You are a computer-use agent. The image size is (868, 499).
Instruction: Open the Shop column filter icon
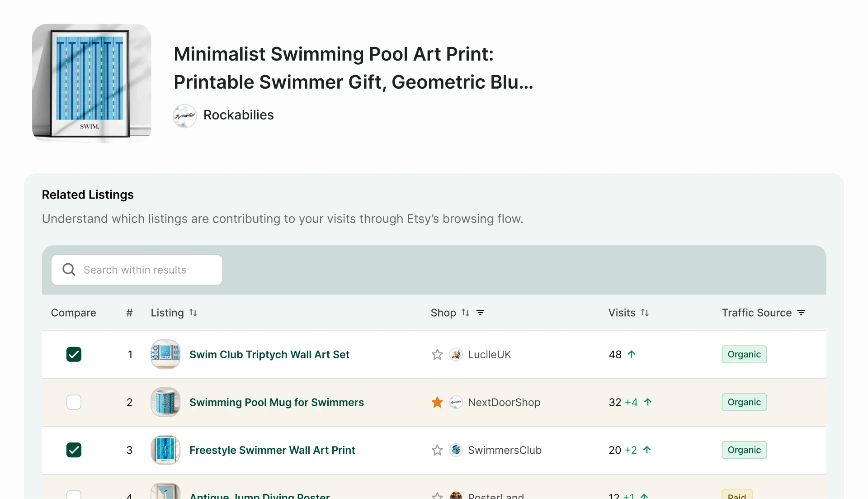pos(480,313)
